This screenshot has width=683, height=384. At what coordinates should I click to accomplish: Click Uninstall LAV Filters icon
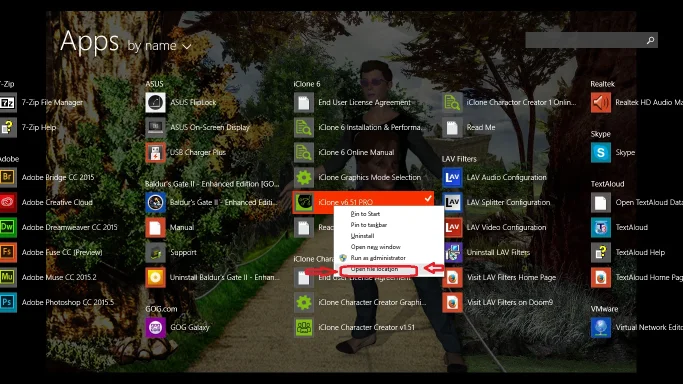pos(452,252)
